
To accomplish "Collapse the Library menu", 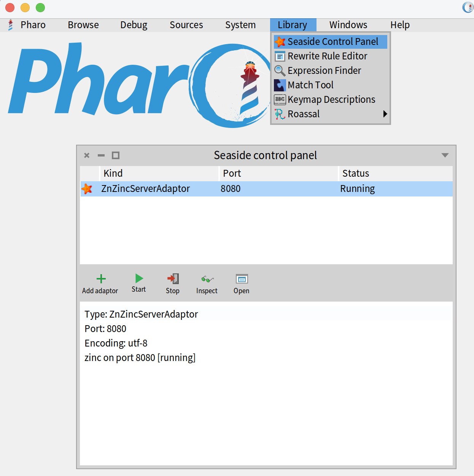I will [293, 25].
